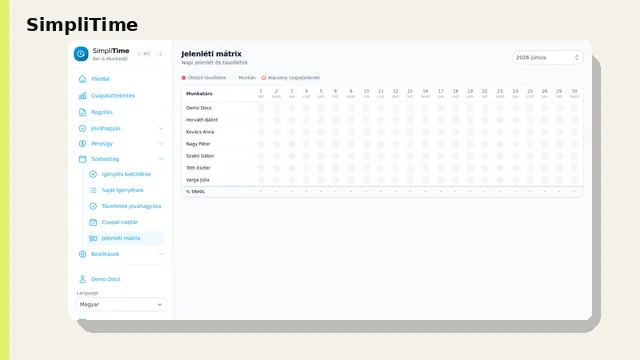640x360 pixels.
Task: Click the Beállítások gear icon
Action: 82,254
